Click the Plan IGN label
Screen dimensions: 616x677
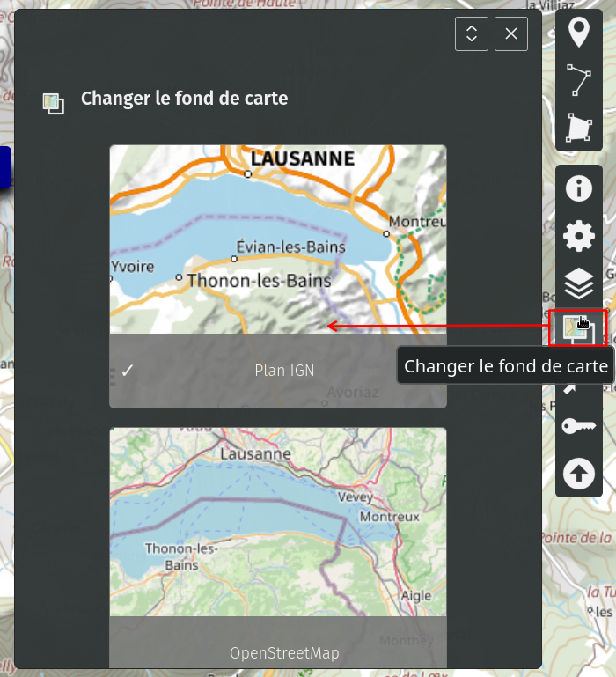coord(284,371)
